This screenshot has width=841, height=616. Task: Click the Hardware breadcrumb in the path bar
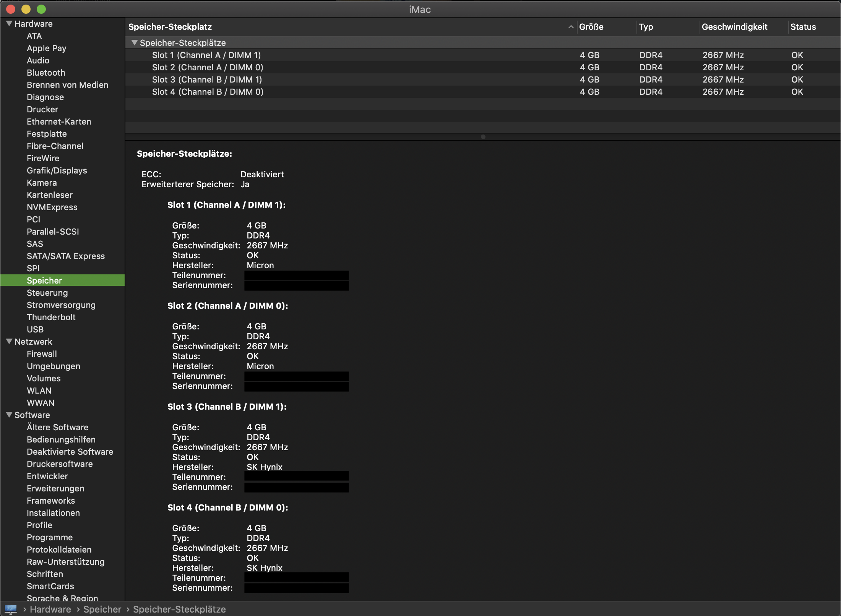(x=50, y=609)
